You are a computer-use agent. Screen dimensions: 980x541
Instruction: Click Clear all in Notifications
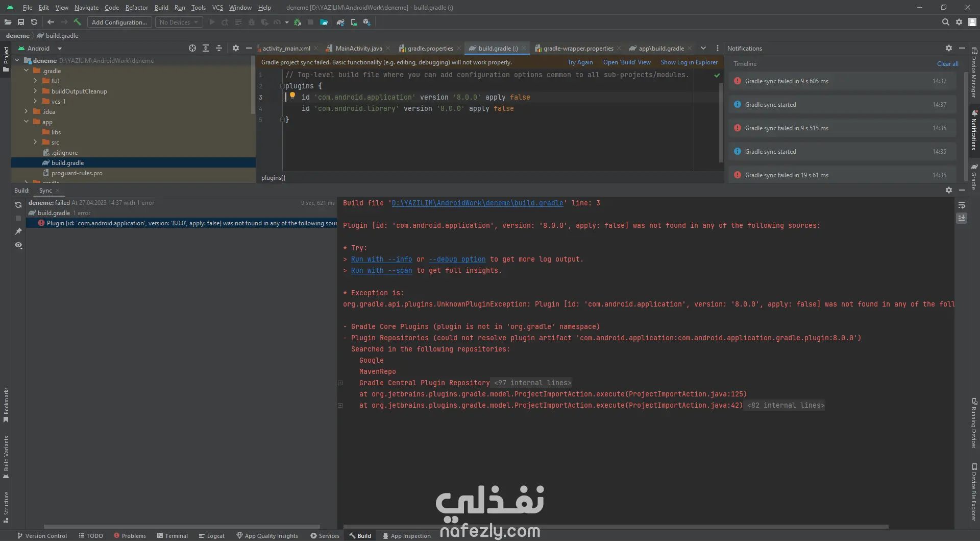(947, 64)
